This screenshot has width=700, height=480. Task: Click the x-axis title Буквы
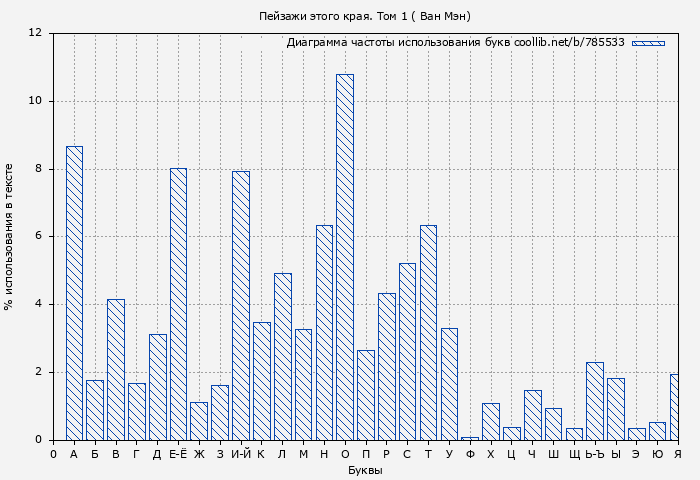(x=365, y=470)
